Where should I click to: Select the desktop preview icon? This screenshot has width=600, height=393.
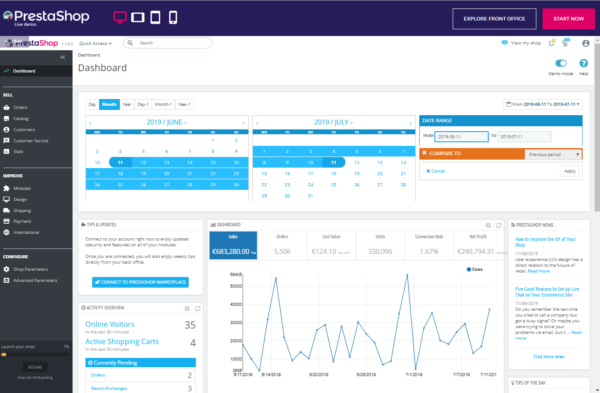pos(120,17)
